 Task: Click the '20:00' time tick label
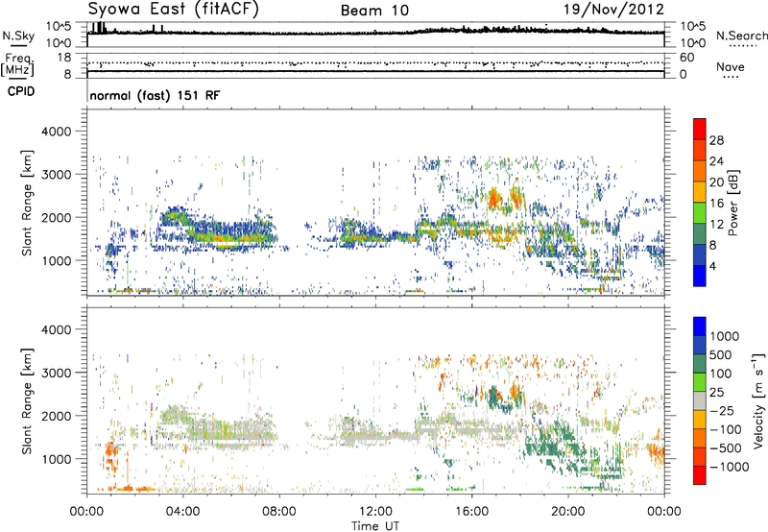click(x=568, y=512)
